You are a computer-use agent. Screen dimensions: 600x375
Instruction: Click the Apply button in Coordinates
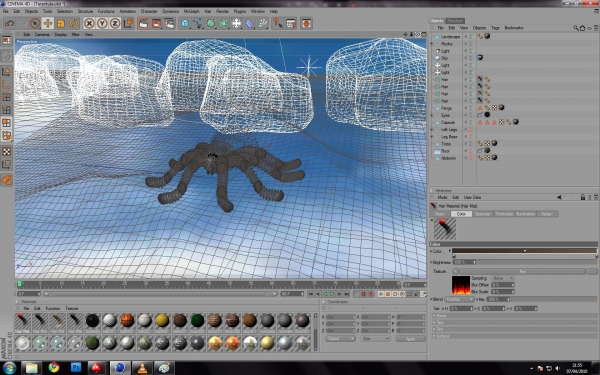click(x=410, y=339)
